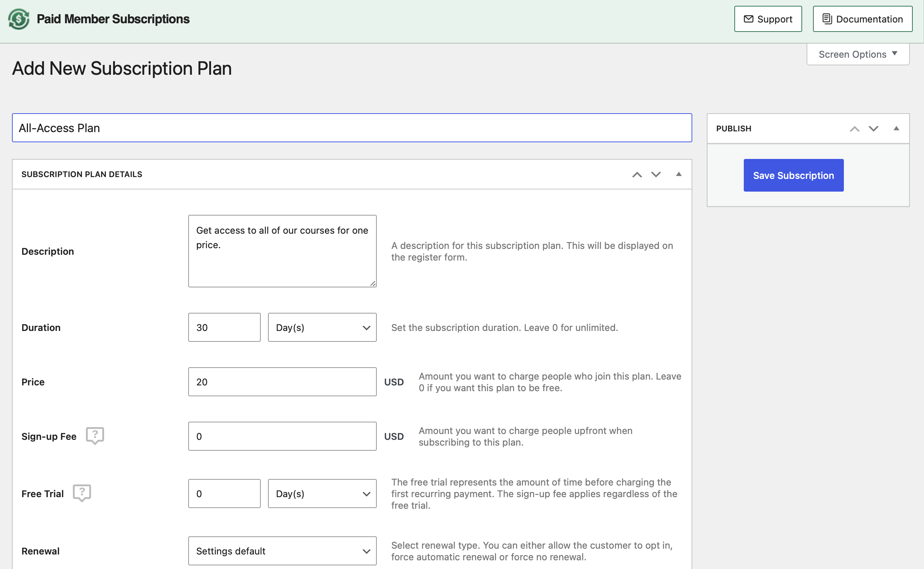
Task: Click Save Subscription button
Action: [793, 175]
